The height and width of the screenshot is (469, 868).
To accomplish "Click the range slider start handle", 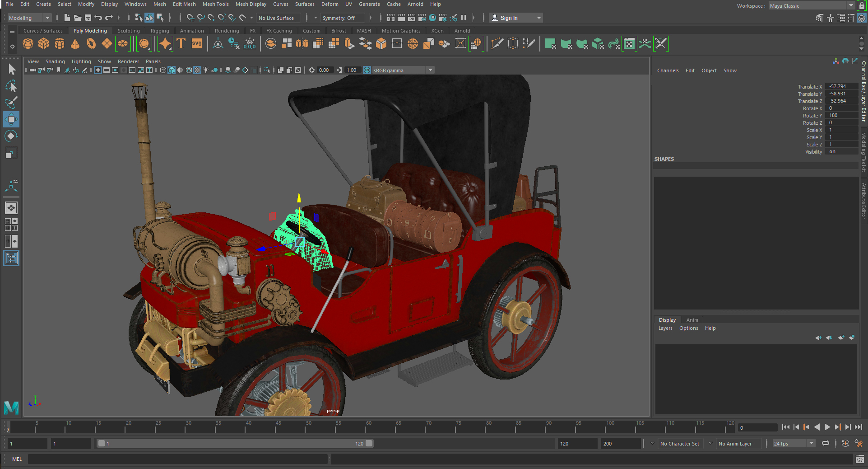I will pos(102,444).
